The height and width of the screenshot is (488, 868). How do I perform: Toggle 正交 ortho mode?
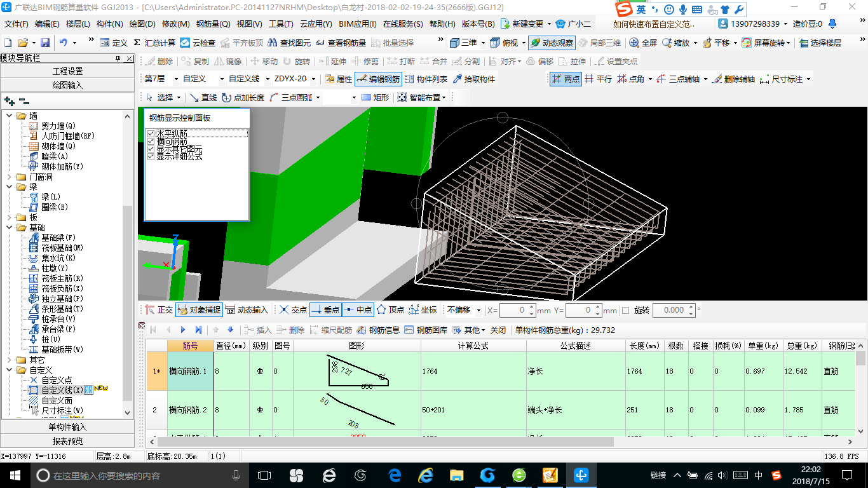tap(158, 310)
